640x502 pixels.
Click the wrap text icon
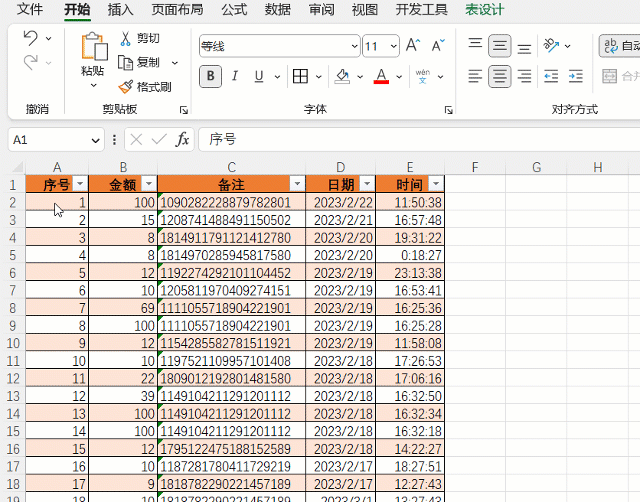(x=611, y=46)
